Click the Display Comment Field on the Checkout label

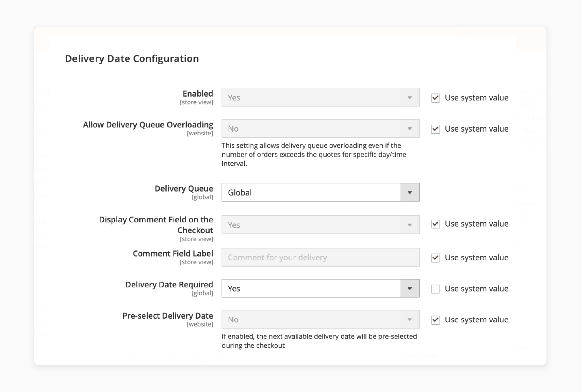click(x=156, y=225)
